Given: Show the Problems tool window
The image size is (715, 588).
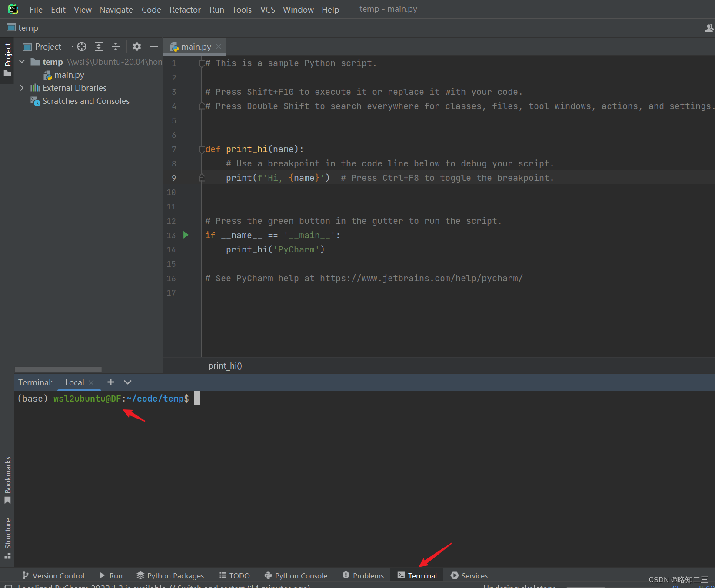Looking at the screenshot, I should (x=363, y=575).
